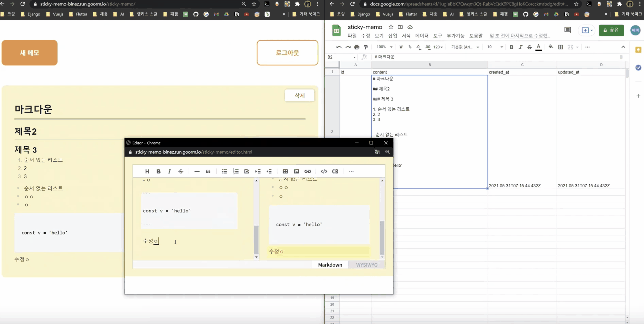Toggle italic in Google Sheets toolbar
The image size is (644, 324).
pos(520,47)
